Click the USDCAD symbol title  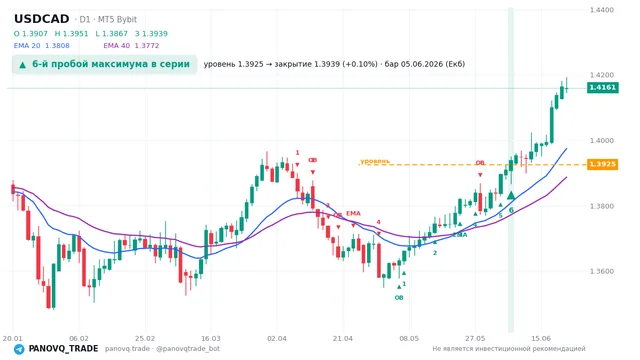tap(42, 19)
